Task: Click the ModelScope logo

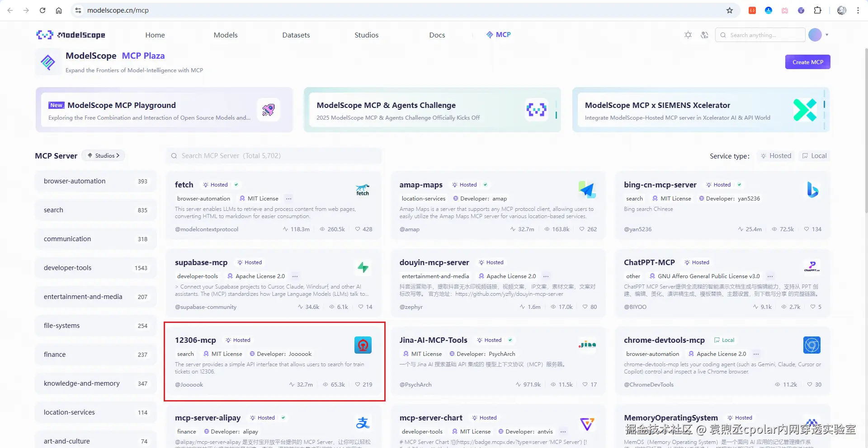Action: [x=71, y=35]
